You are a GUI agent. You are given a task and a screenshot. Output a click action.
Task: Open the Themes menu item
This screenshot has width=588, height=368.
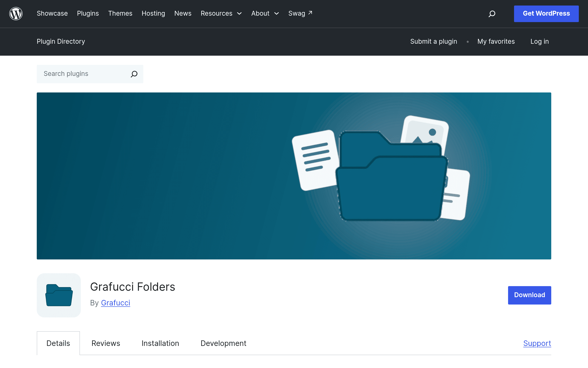point(120,13)
